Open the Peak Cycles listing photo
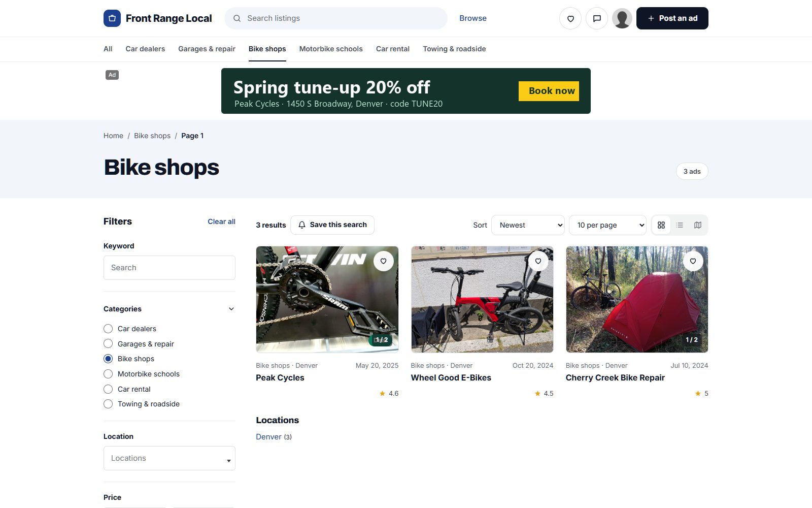Viewport: 812px width, 508px height. (x=327, y=300)
